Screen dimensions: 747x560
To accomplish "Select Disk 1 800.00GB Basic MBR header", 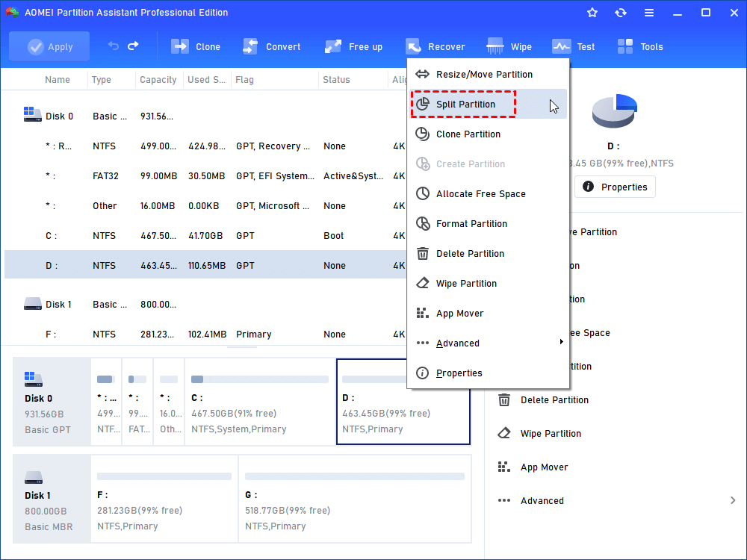I will [x=52, y=499].
